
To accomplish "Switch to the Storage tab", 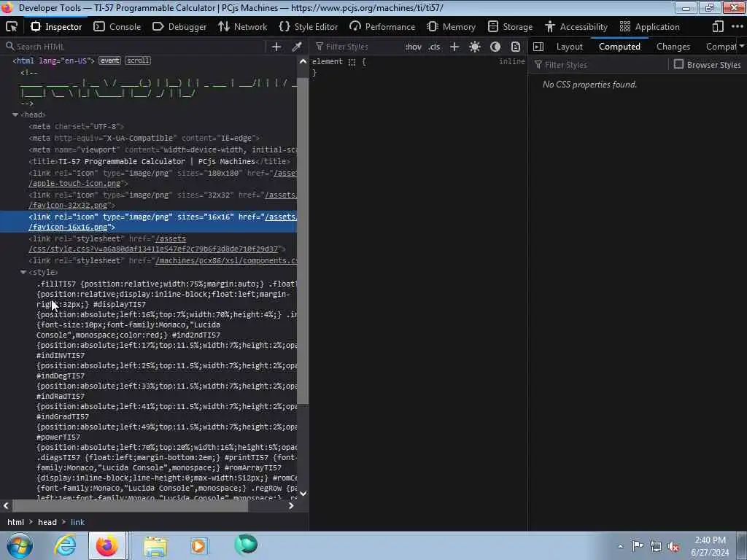I will point(510,27).
